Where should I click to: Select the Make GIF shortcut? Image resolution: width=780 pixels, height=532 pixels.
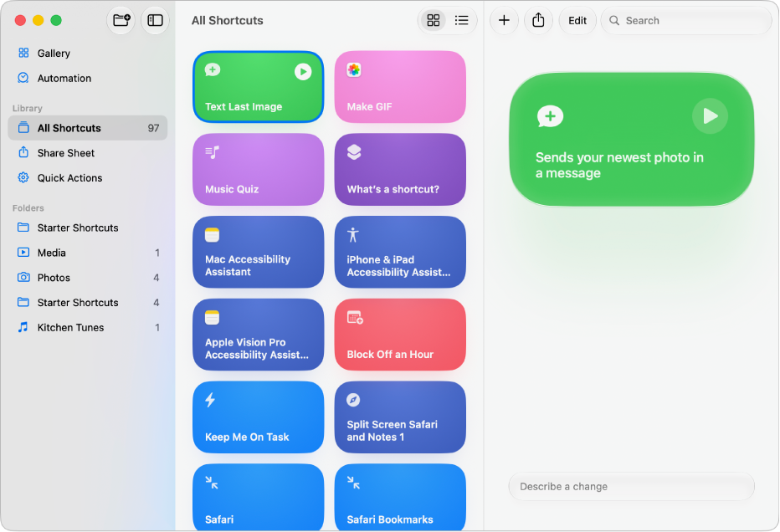pyautogui.click(x=400, y=87)
